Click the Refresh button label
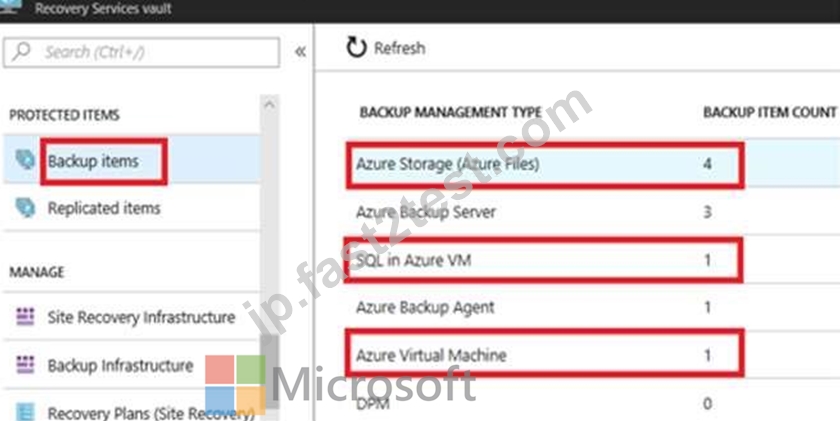The image size is (840, 421). 400,48
